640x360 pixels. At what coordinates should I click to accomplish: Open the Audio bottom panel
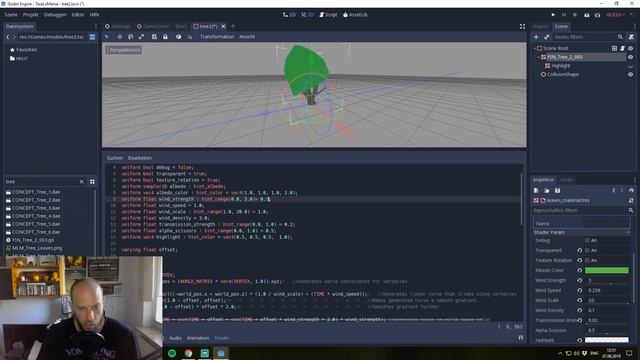click(x=175, y=338)
